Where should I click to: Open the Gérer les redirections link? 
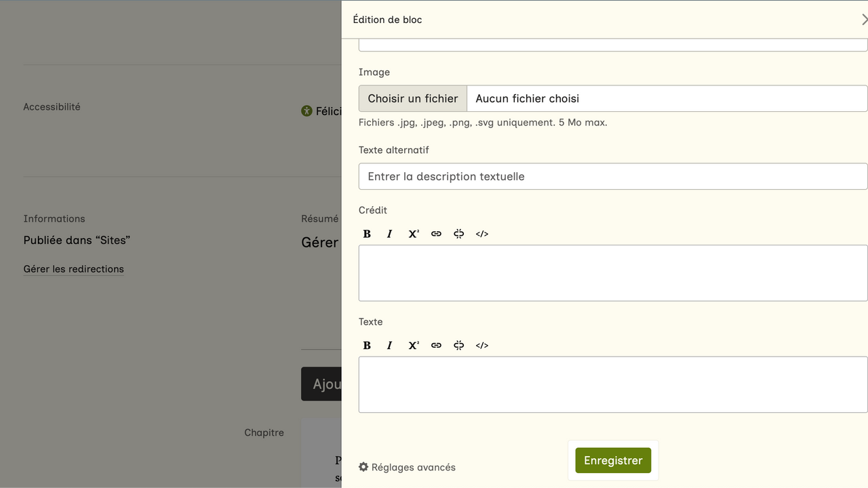tap(74, 269)
